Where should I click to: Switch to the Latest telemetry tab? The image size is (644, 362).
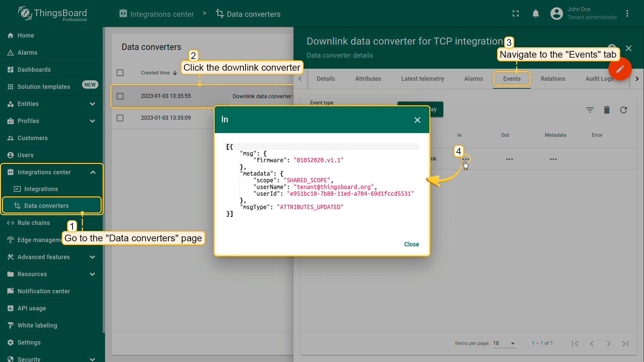coord(422,79)
